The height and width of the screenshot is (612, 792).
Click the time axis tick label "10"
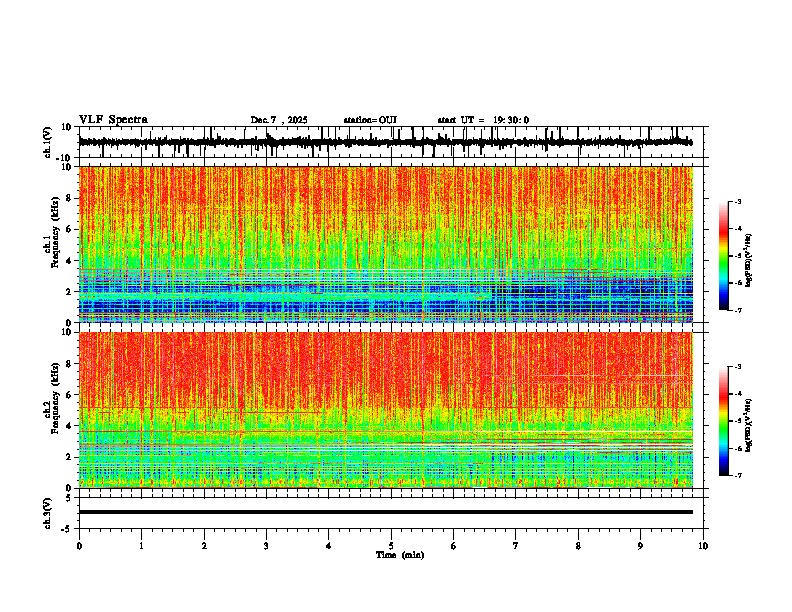703,546
